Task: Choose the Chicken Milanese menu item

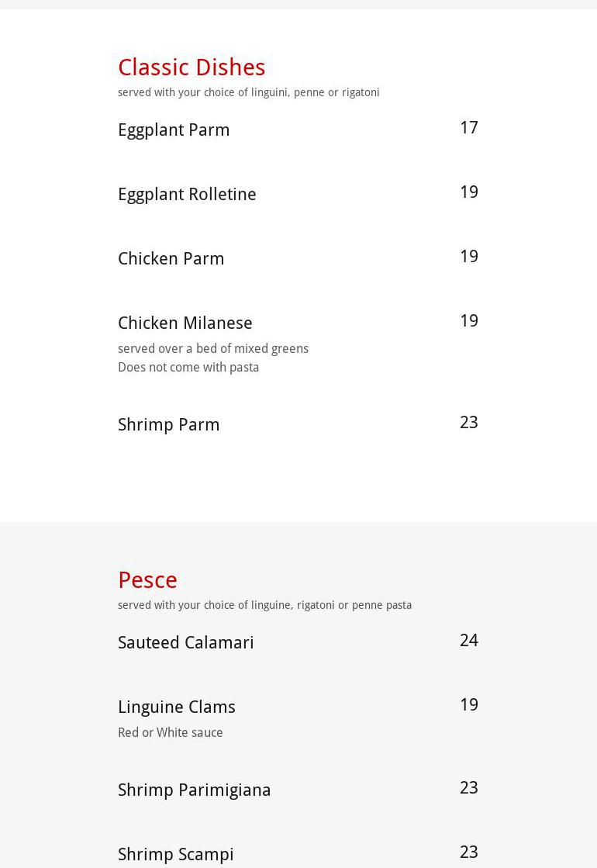Action: click(x=185, y=323)
